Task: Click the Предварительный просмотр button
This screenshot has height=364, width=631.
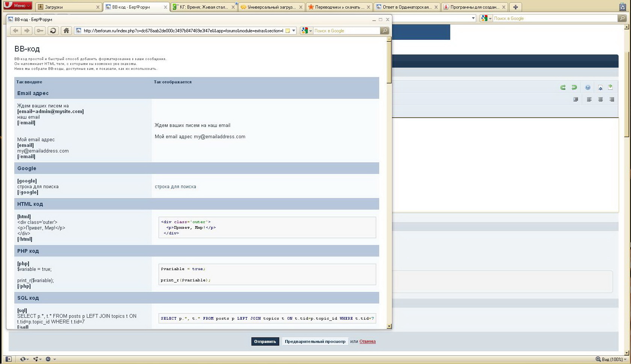Action: (315, 341)
